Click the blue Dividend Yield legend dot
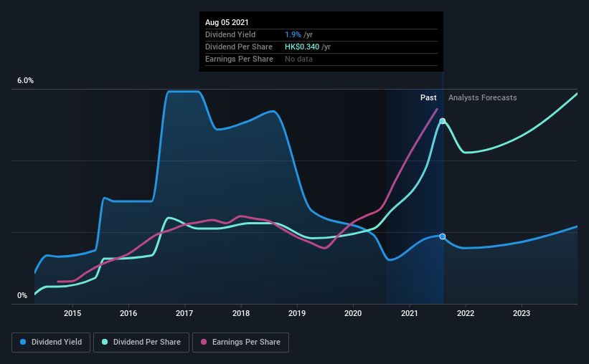589x364 pixels. (x=23, y=342)
